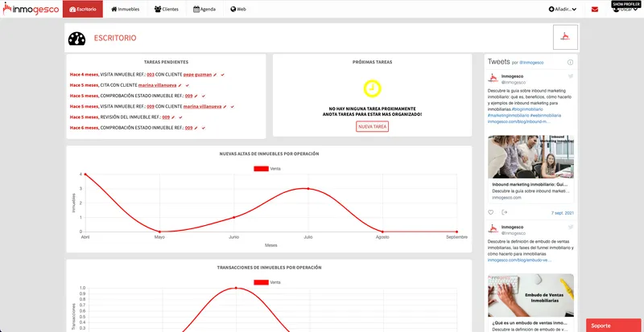Viewport: 644px width, 332px height.
Task: Click the red envelope messages icon
Action: 595,10
